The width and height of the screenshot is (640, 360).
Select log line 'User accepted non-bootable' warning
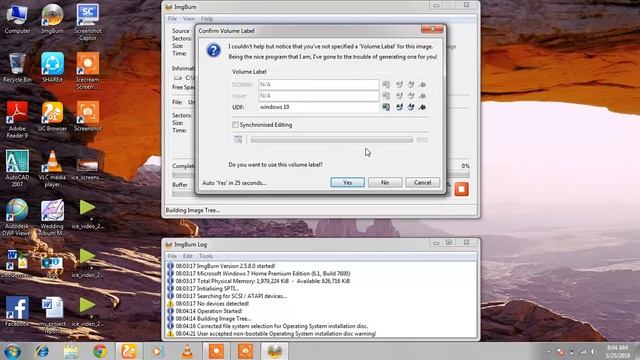pyautogui.click(x=276, y=334)
